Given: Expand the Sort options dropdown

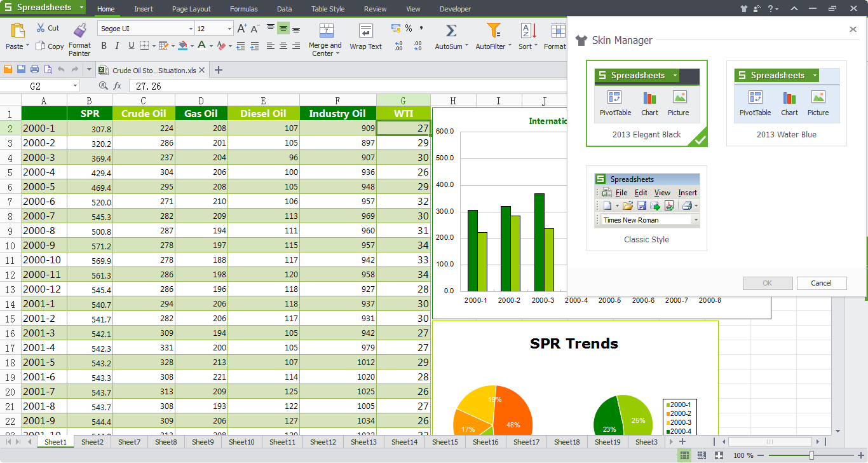Looking at the screenshot, I should 536,45.
